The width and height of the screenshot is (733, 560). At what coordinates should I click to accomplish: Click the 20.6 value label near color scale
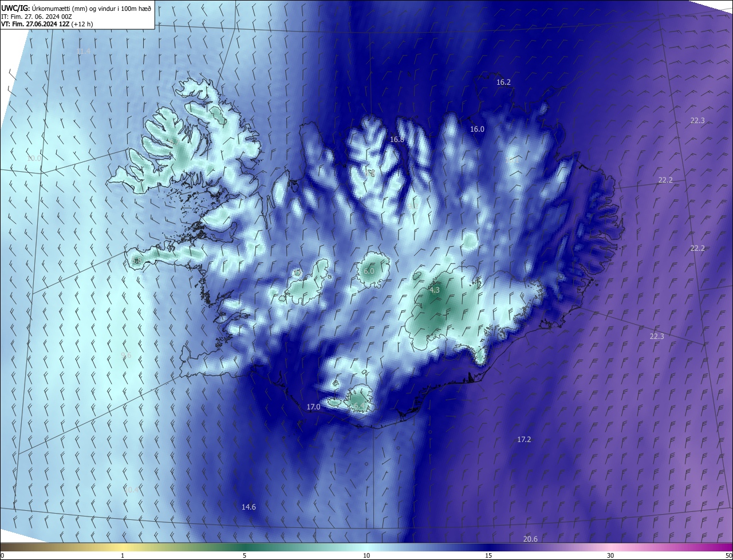(530, 539)
